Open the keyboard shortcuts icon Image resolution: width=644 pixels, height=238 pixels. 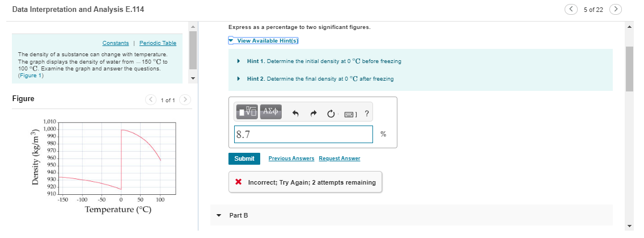(350, 113)
